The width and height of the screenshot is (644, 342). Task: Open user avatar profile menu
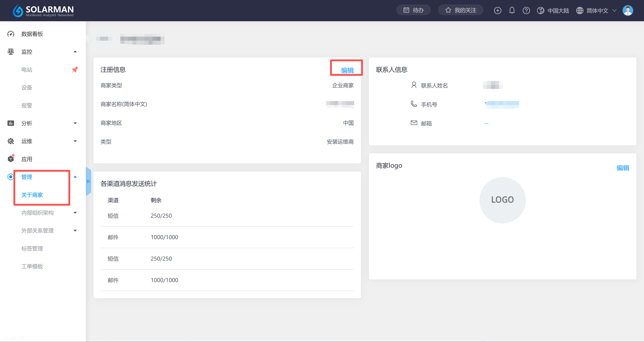coord(627,11)
